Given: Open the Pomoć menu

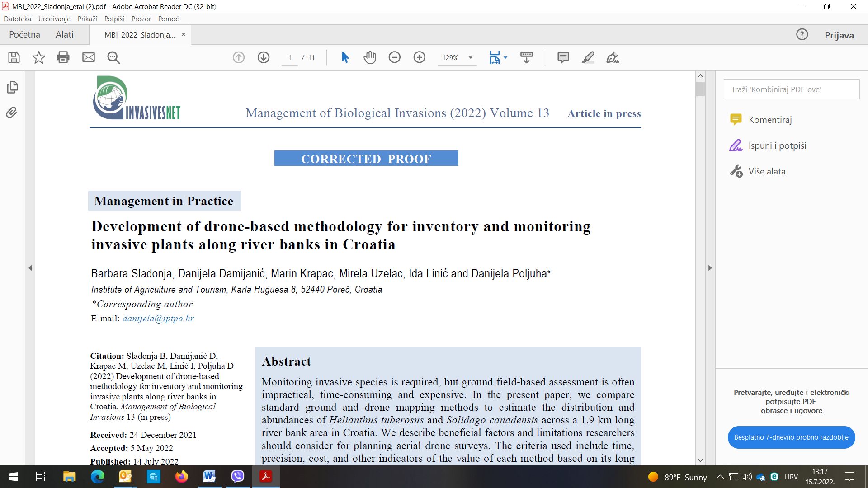Looking at the screenshot, I should point(168,19).
